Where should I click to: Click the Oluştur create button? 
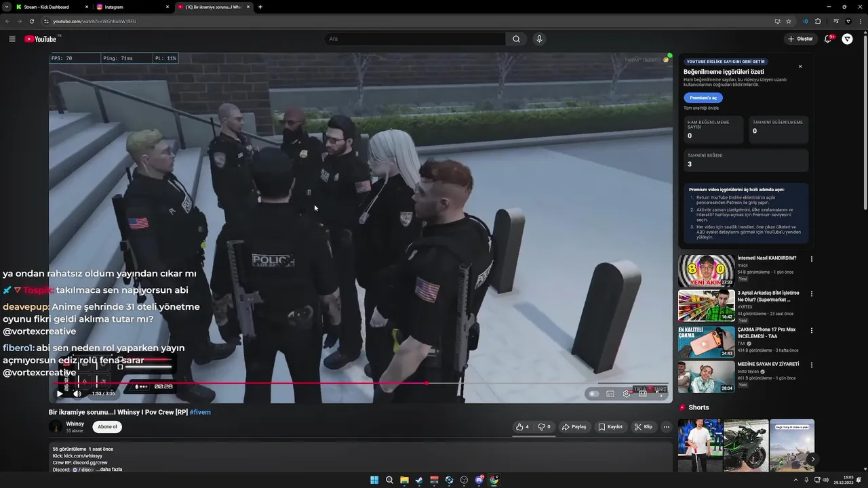tap(800, 39)
